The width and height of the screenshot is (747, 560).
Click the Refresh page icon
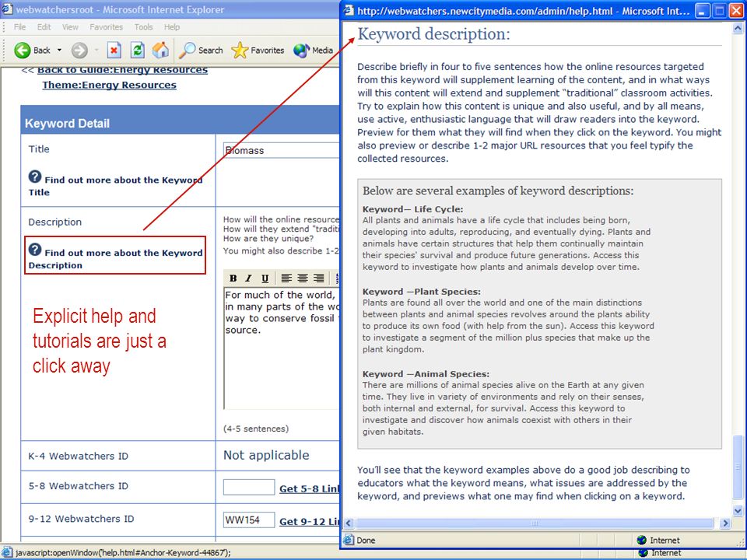click(x=138, y=50)
